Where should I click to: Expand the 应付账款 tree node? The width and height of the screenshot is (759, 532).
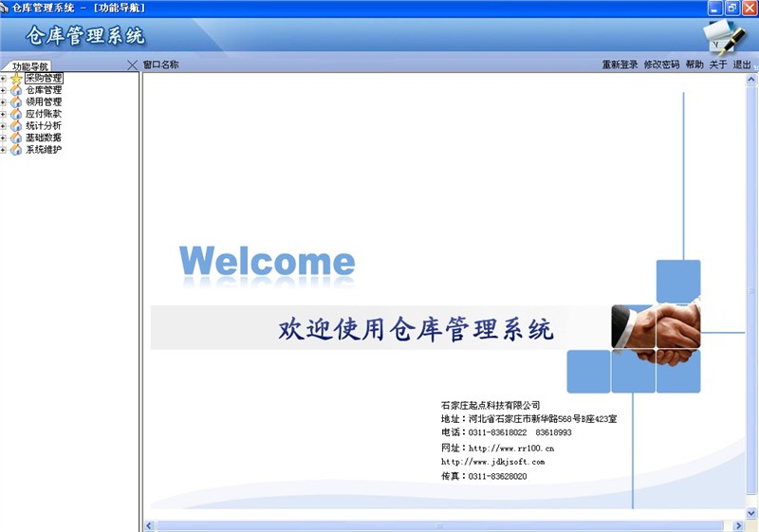(x=3, y=114)
